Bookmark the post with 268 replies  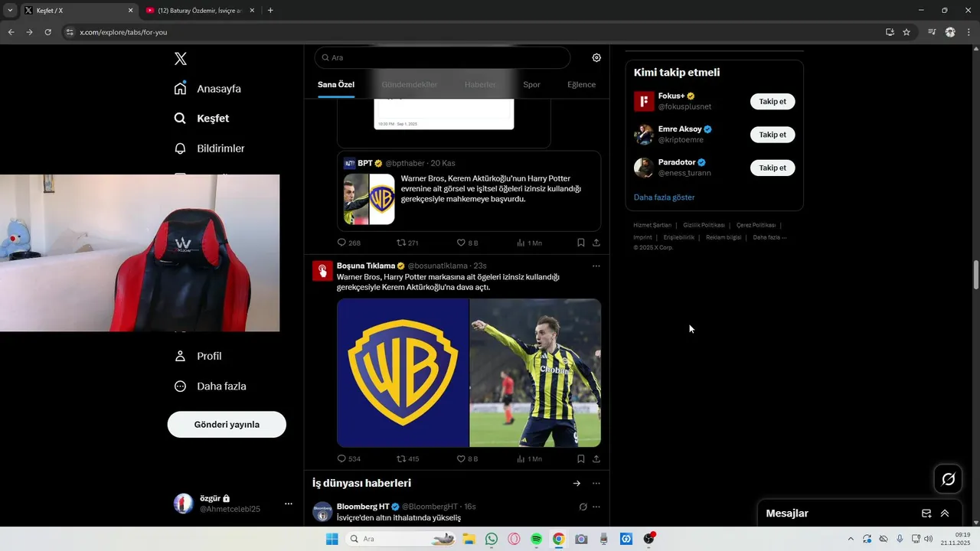580,243
